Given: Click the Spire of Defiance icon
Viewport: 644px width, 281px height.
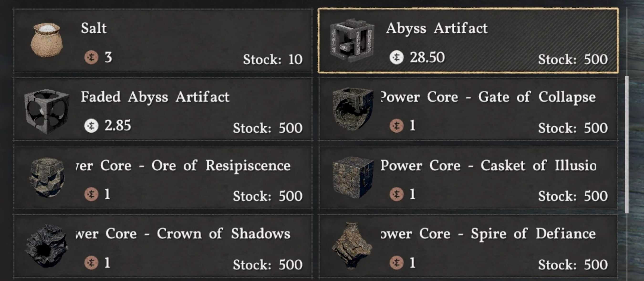Looking at the screenshot, I should pyautogui.click(x=352, y=246).
